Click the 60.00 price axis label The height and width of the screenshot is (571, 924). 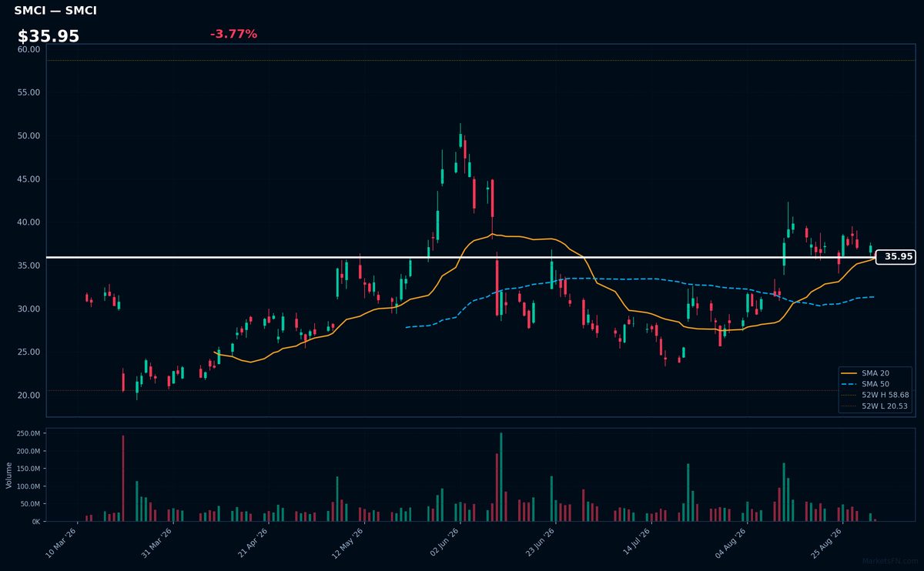(28, 49)
